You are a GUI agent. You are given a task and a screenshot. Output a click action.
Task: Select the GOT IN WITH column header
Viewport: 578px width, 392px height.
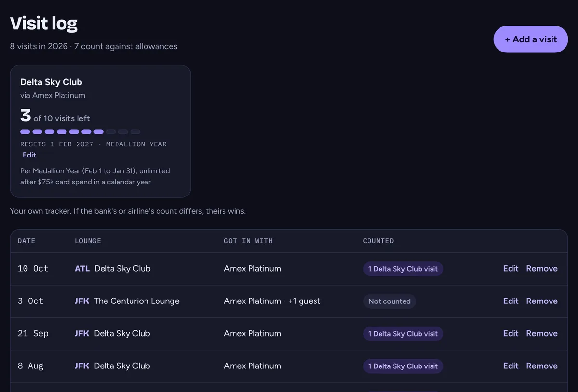click(248, 241)
